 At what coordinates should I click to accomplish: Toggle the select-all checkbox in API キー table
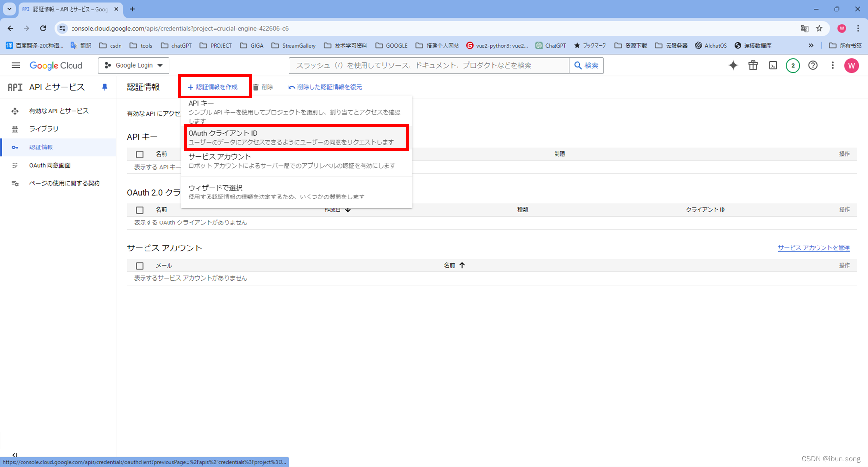coord(140,154)
